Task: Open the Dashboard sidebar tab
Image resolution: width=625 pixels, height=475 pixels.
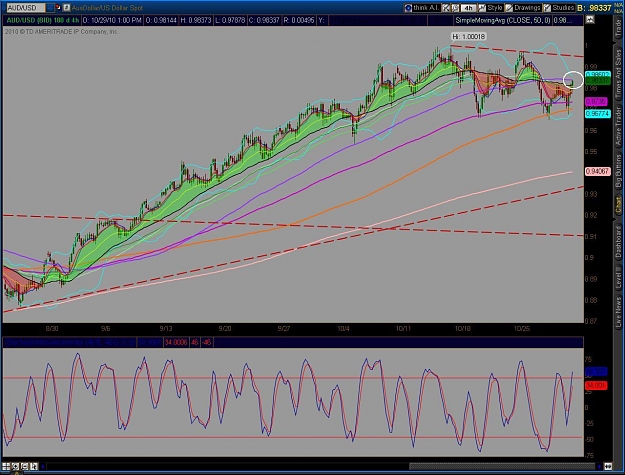Action: (x=619, y=241)
